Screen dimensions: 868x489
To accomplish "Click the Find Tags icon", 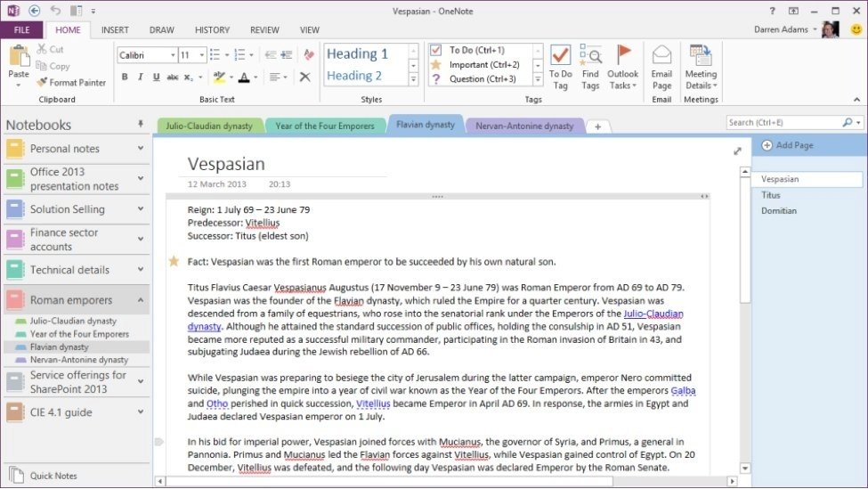I will point(590,67).
